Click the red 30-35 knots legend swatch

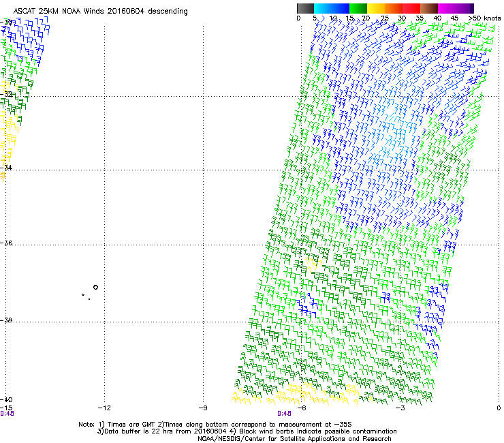click(x=411, y=8)
